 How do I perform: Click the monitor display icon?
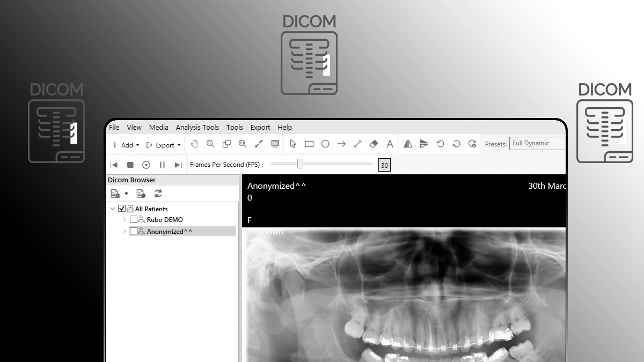(275, 144)
